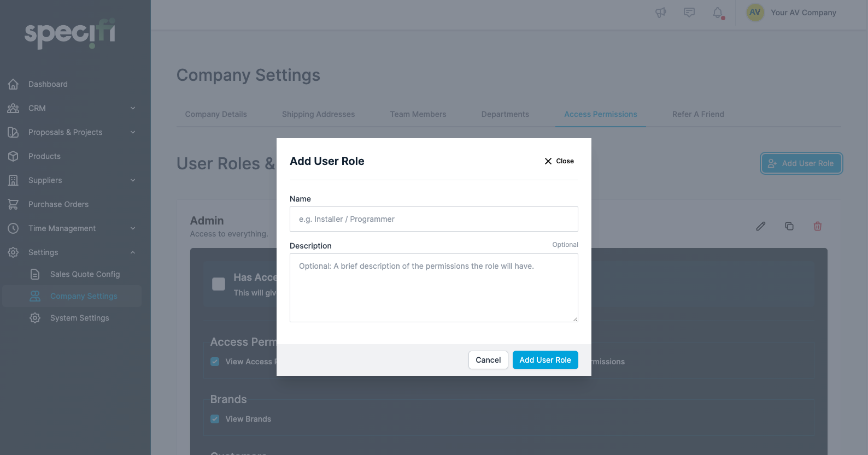The image size is (868, 455).
Task: Click the Your AV Company account name
Action: [x=804, y=13]
